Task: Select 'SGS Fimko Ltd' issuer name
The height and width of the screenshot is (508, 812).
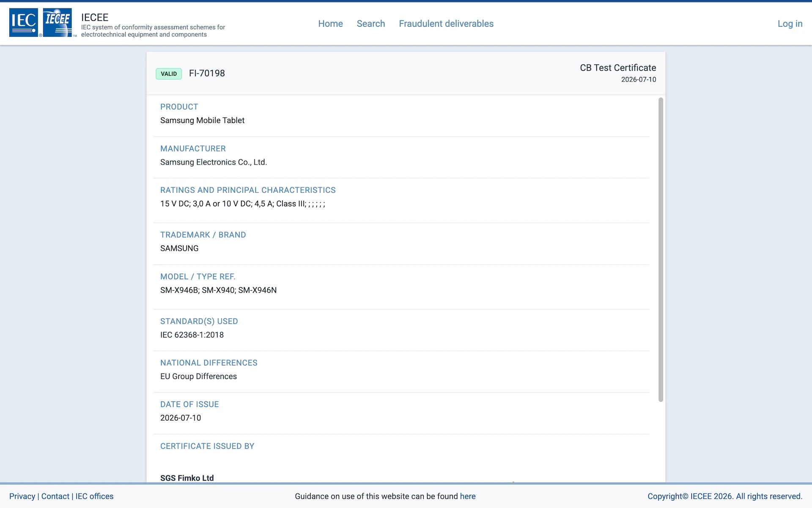Action: [x=187, y=478]
